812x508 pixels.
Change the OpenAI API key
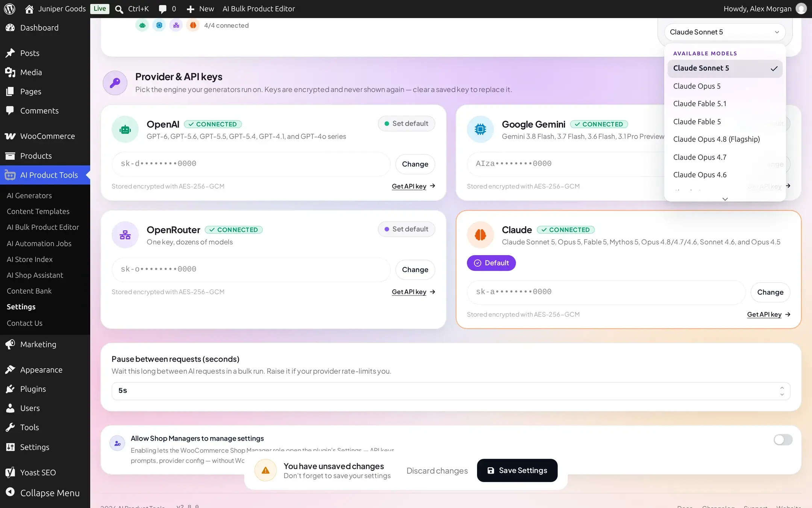[x=415, y=164]
